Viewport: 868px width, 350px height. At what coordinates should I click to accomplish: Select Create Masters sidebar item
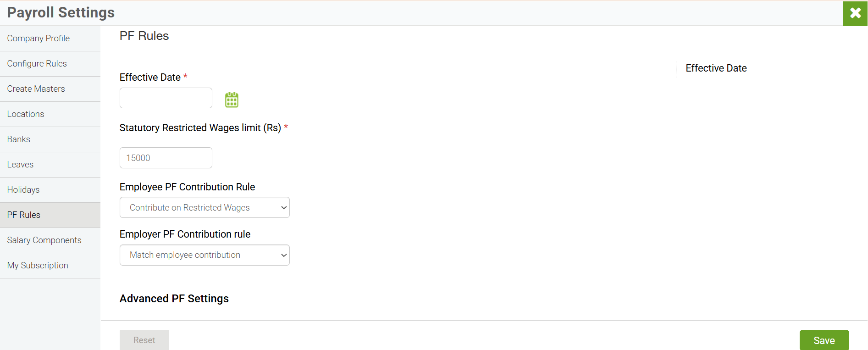pyautogui.click(x=36, y=89)
